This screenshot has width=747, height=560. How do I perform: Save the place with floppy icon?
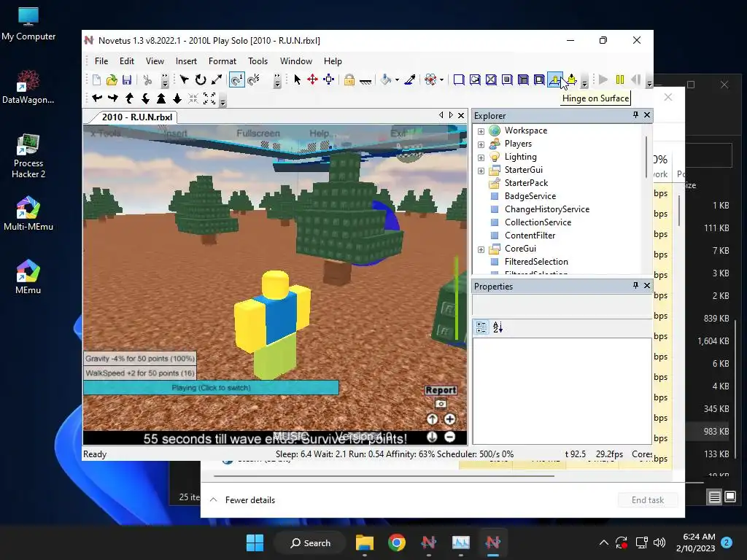pos(127,80)
